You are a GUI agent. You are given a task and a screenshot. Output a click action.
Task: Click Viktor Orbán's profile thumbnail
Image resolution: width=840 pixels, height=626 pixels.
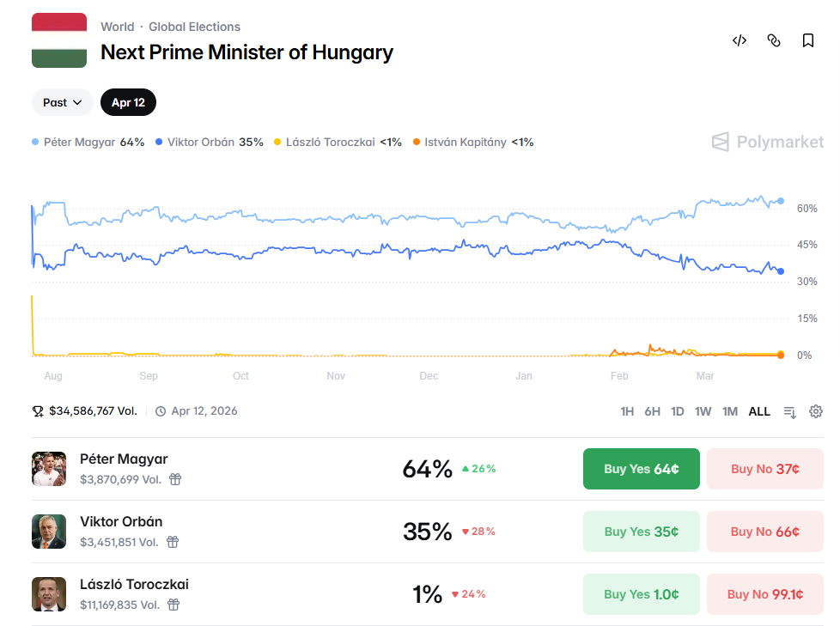(x=49, y=532)
